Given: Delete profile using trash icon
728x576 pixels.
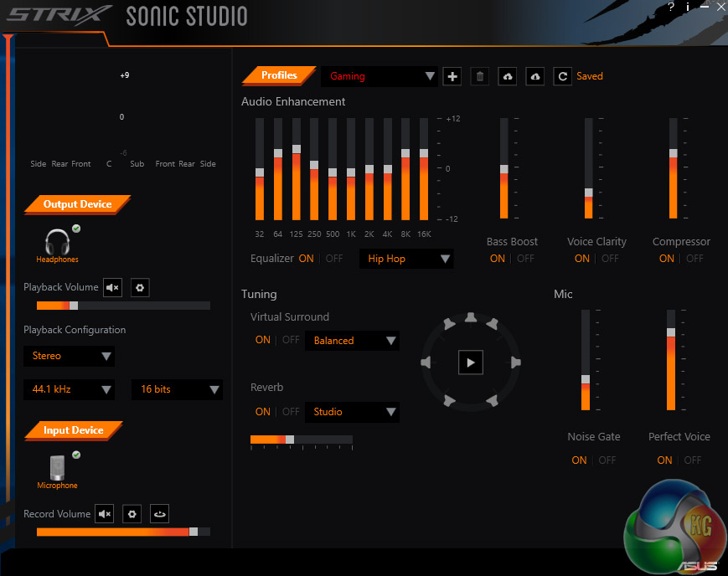Looking at the screenshot, I should (479, 76).
